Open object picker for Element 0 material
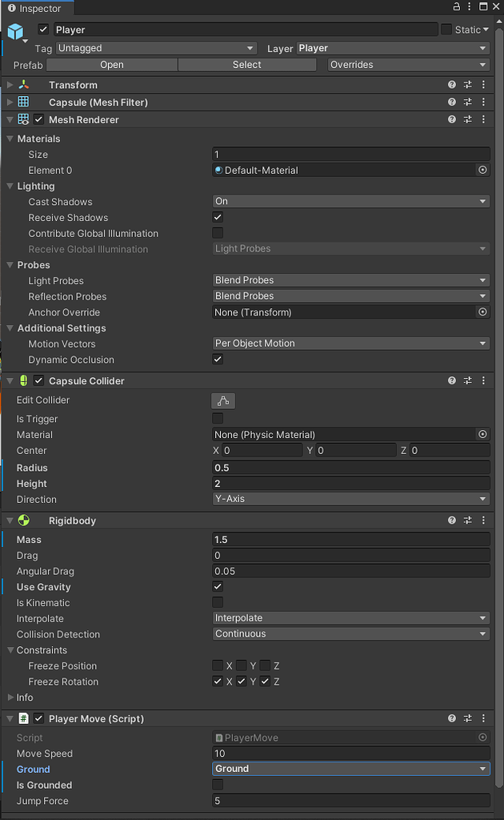Viewport: 504px width, 820px height. [x=482, y=170]
